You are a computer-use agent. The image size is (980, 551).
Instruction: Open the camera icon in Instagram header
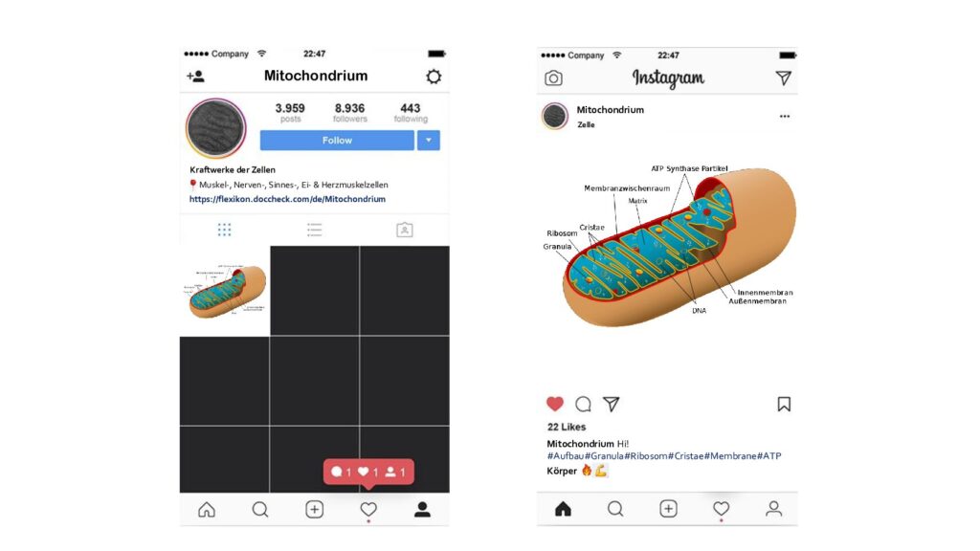pyautogui.click(x=553, y=78)
